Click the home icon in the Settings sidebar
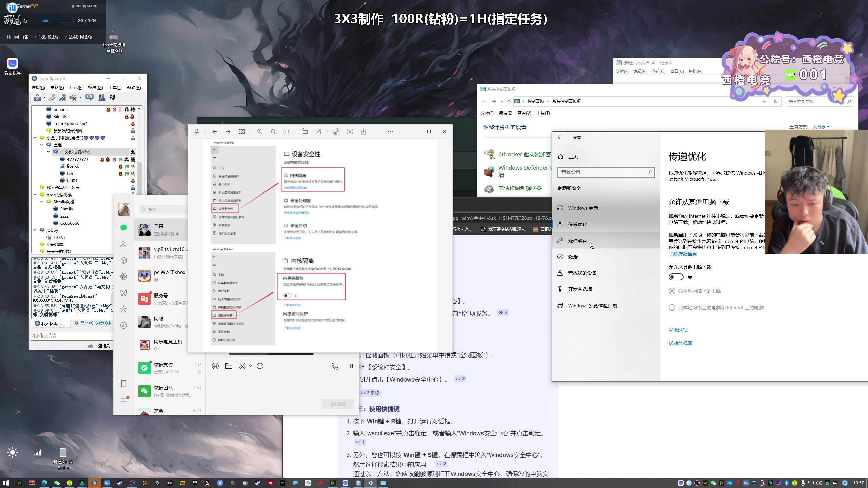The image size is (868, 488). (560, 157)
